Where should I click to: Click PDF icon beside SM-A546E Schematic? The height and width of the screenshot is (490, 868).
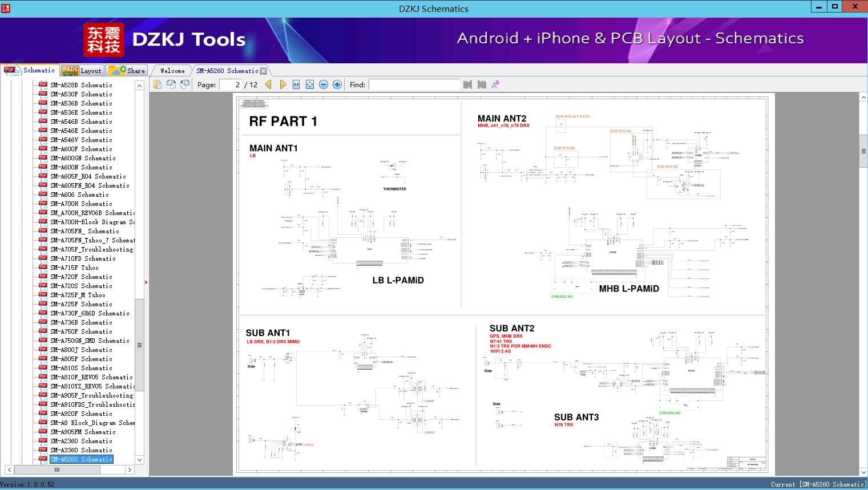click(43, 130)
